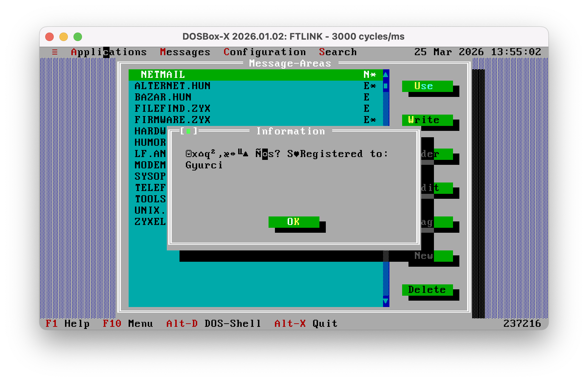This screenshot has height=382, width=588.
Task: Close the Information dialog via corner box
Action: (188, 131)
